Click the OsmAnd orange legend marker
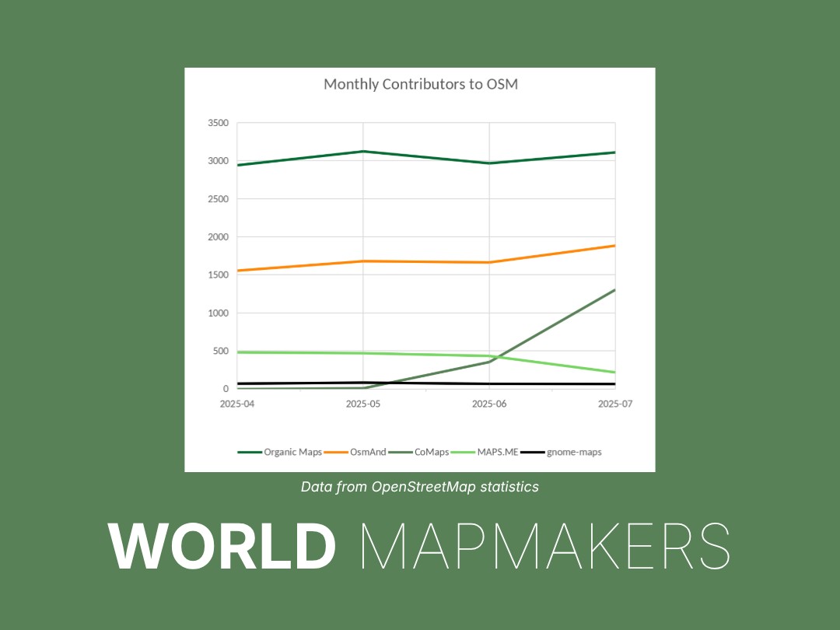Screen dimensions: 840x630 point(336,452)
